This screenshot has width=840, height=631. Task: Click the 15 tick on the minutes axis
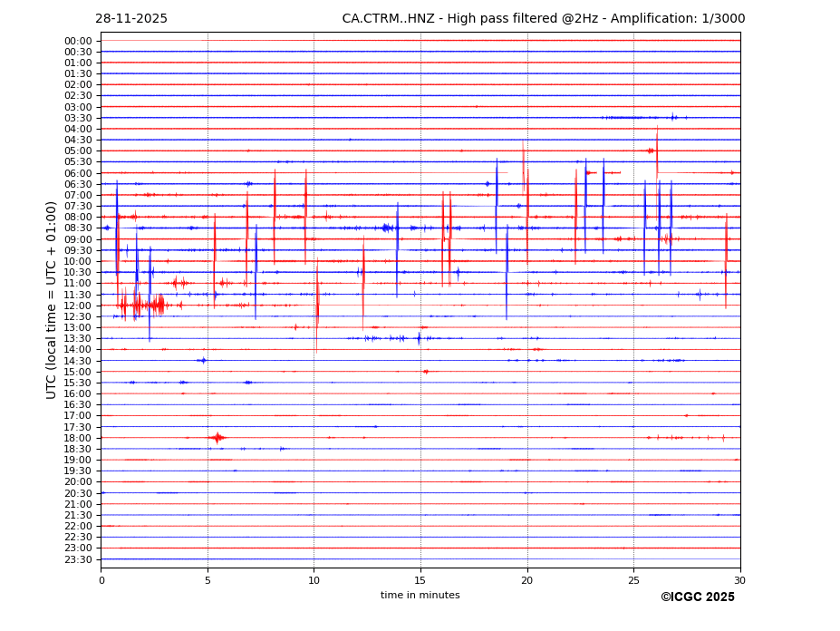click(x=420, y=580)
